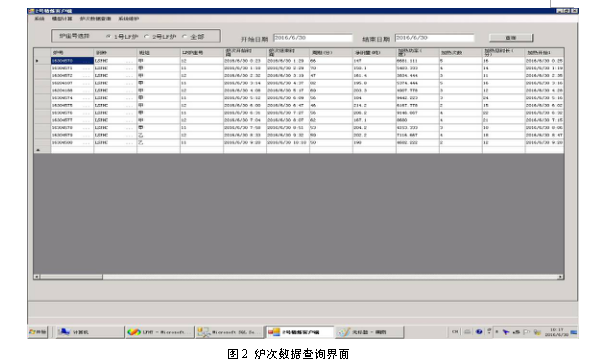Click the 查询 query button
596x362 pixels.
coord(511,38)
